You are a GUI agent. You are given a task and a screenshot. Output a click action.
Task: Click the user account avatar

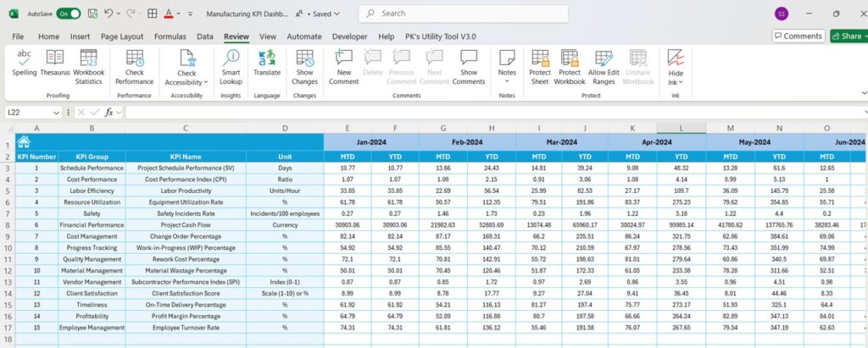[781, 14]
